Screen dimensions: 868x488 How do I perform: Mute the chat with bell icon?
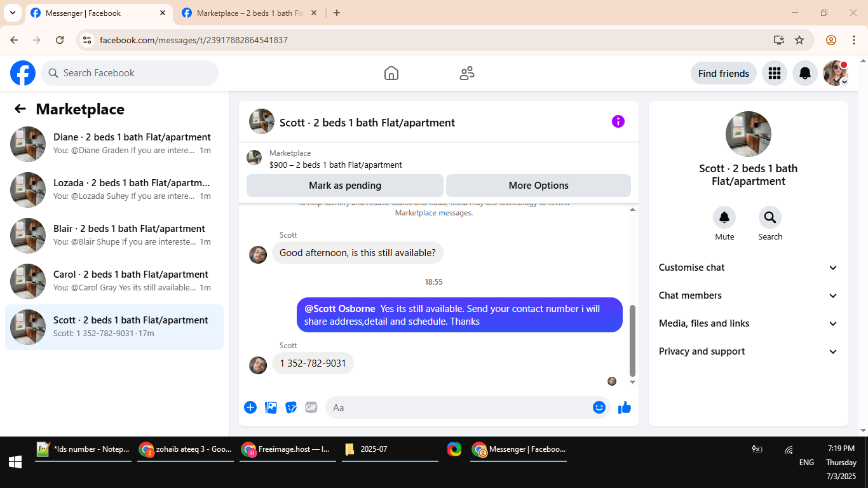tap(724, 218)
